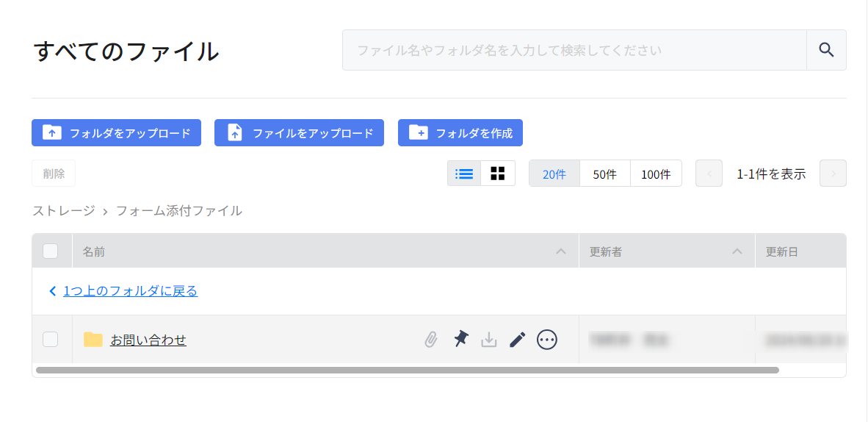Go to previous page arrow
The height and width of the screenshot is (422, 868).
709,174
